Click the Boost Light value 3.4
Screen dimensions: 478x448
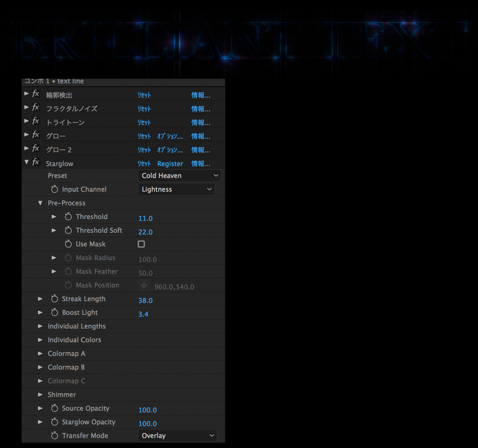click(143, 314)
